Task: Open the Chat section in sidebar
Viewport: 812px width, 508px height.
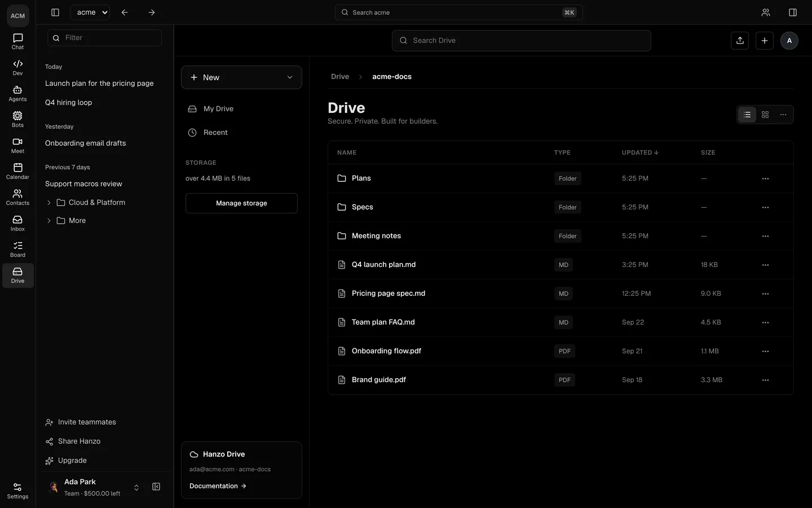Action: pyautogui.click(x=17, y=42)
